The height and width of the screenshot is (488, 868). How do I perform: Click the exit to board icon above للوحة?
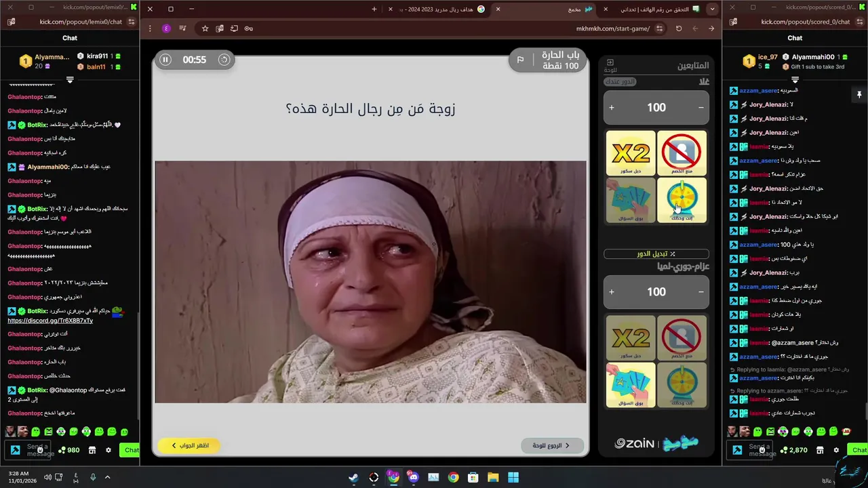pos(610,63)
